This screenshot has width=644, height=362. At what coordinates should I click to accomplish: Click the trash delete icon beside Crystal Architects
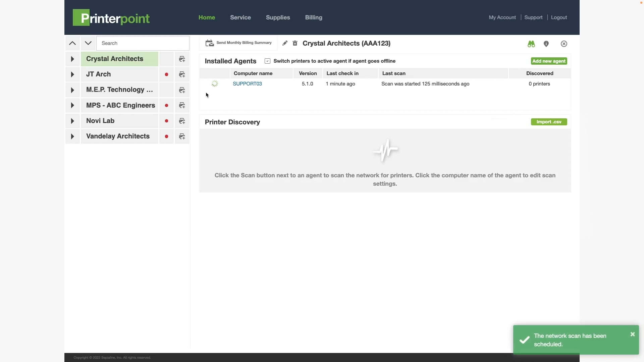point(295,43)
